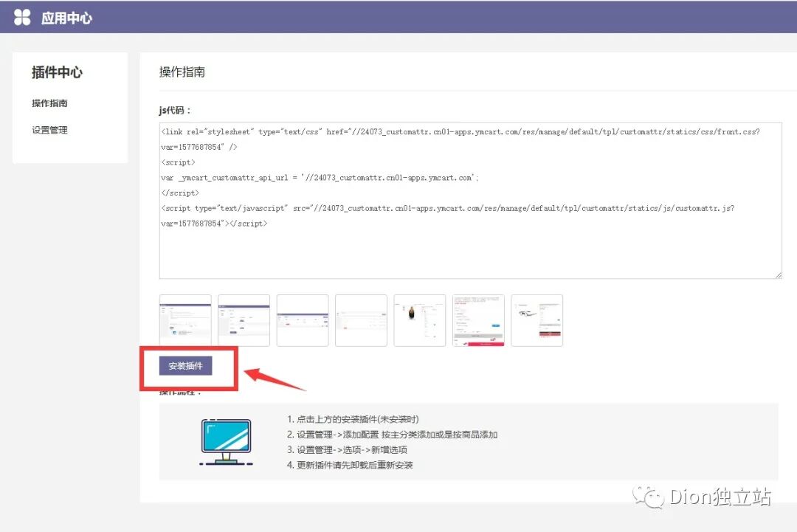The height and width of the screenshot is (532, 797).
Task: Open the first plugin screenshot thumbnail
Action: [184, 320]
